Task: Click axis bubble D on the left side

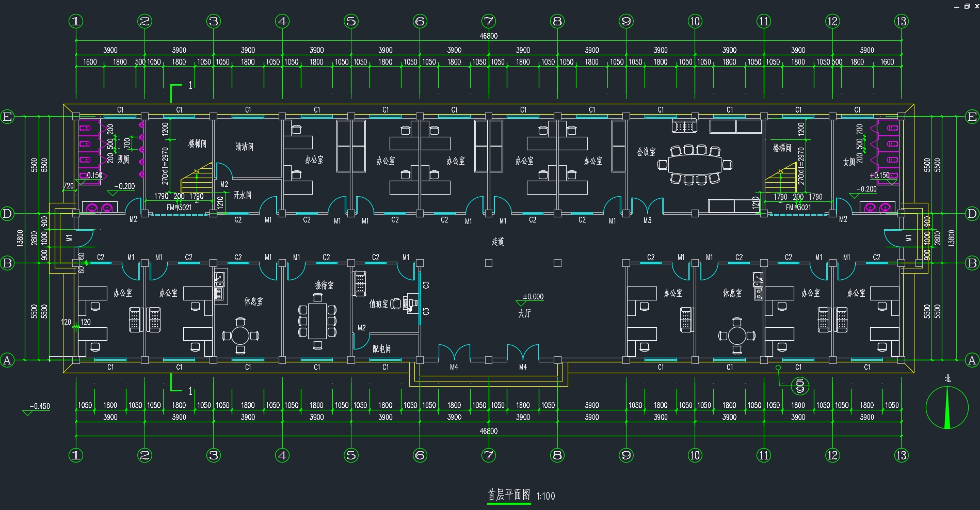Action: point(7,214)
